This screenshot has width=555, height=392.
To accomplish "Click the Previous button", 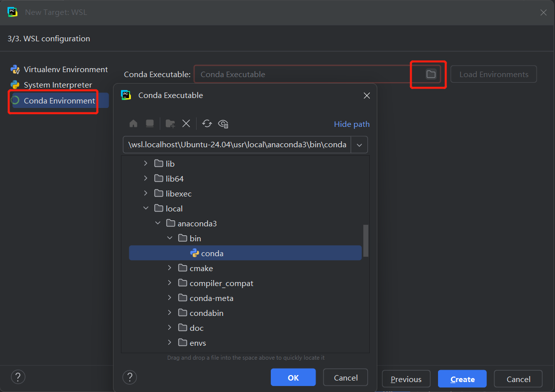I will click(406, 379).
